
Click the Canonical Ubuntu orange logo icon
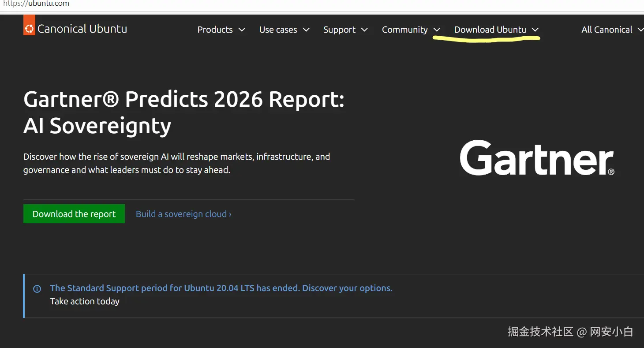[x=29, y=25]
